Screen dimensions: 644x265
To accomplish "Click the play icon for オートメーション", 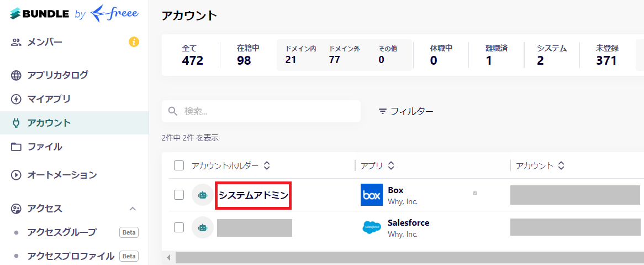I will (16, 175).
